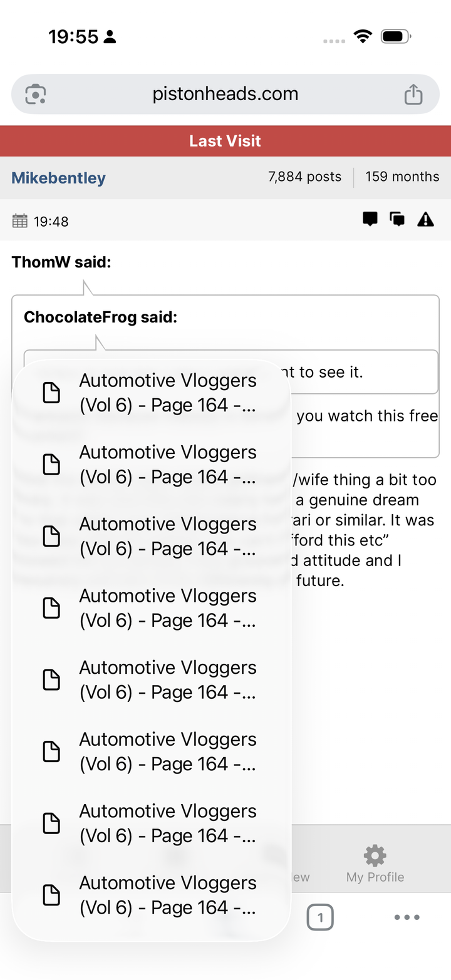Image resolution: width=451 pixels, height=980 pixels.
Task: Tap the pistonheads.com address field
Action: point(225,95)
